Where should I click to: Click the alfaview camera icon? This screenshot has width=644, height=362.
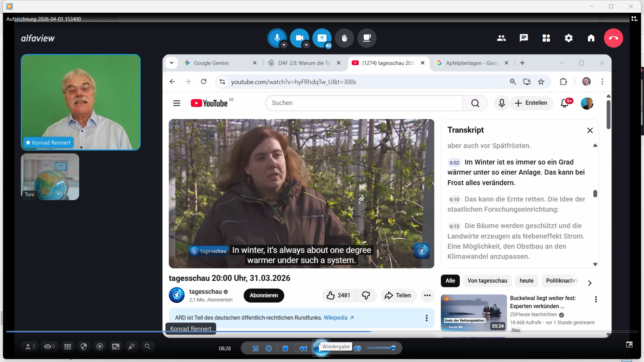coord(299,38)
